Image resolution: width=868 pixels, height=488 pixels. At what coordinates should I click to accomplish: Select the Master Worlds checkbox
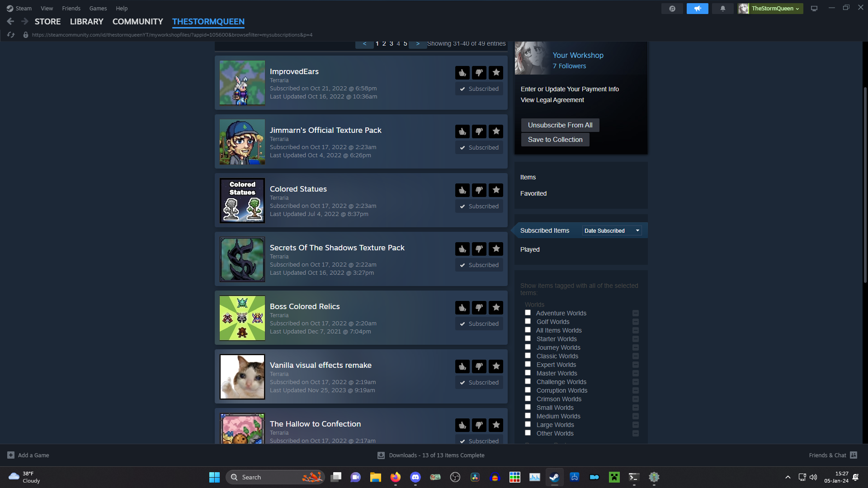[528, 373]
